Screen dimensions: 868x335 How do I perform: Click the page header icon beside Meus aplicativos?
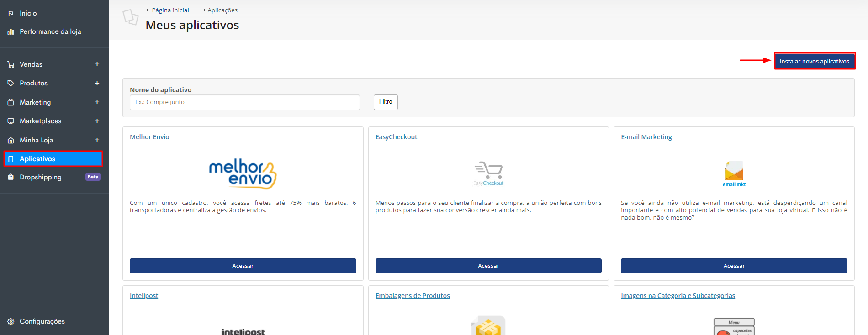click(131, 17)
